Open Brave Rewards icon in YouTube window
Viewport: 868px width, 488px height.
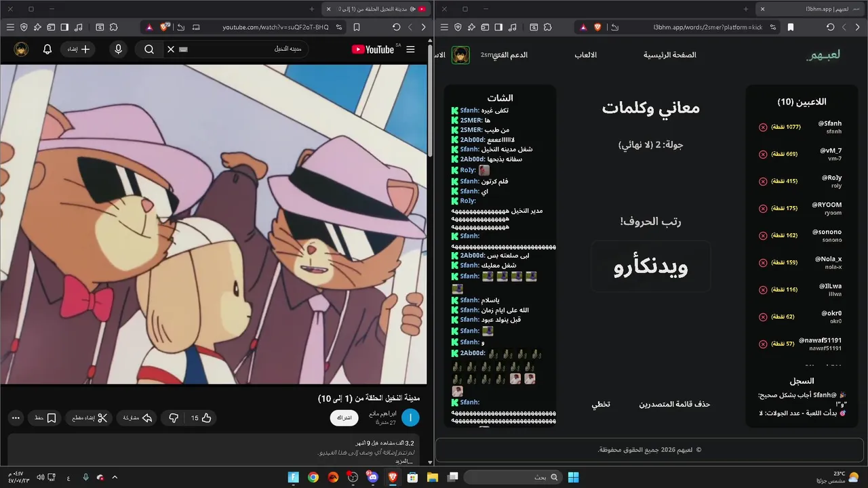coord(149,27)
